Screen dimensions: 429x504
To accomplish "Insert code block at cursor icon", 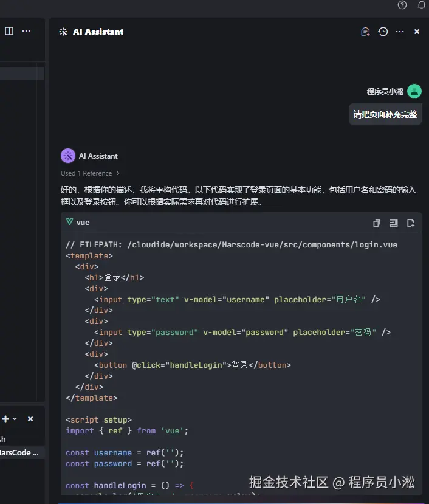I will point(394,223).
